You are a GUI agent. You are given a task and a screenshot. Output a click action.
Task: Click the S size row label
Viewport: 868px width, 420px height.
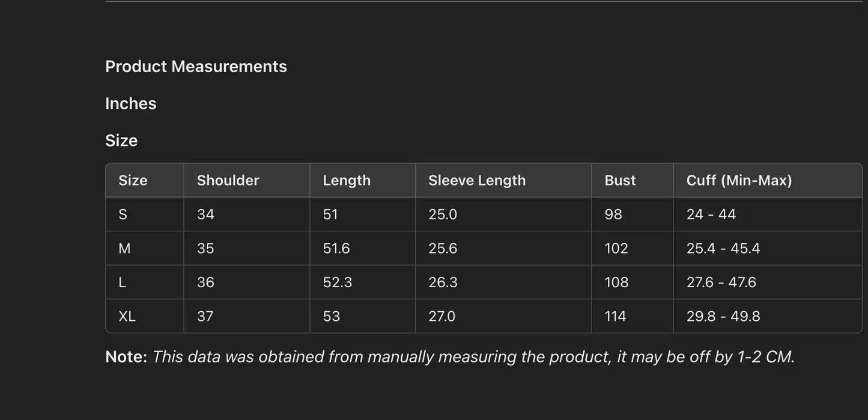point(123,215)
